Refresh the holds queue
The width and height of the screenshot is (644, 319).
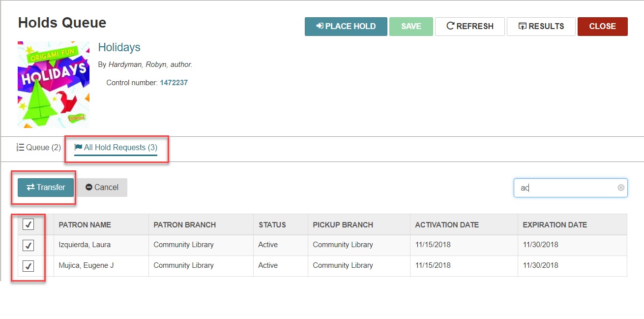click(x=470, y=27)
